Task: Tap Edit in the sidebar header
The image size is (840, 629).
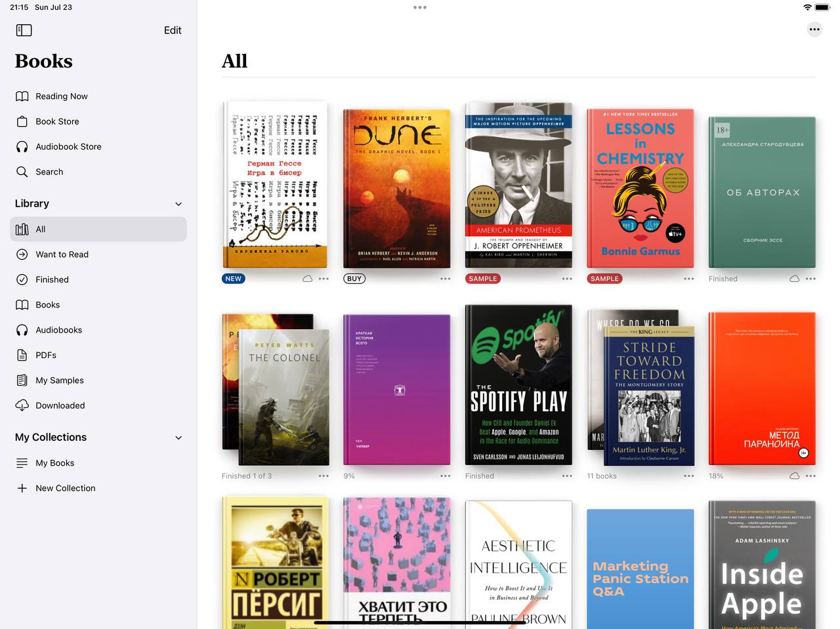Action: point(173,30)
